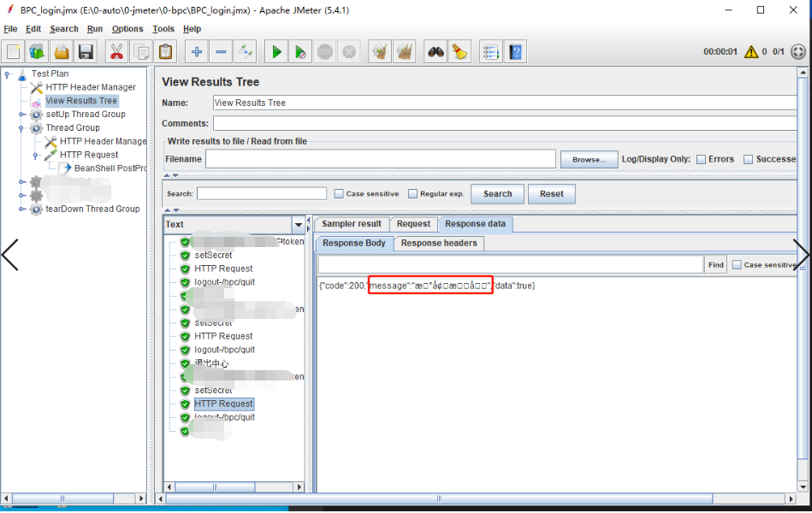Open the Help menu

point(193,29)
